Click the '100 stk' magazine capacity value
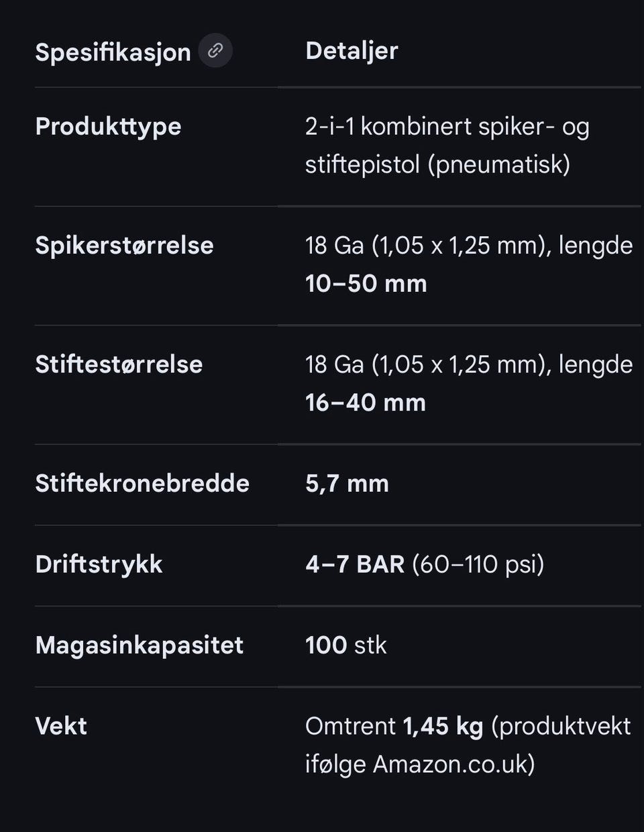Viewport: 644px width, 832px height. tap(345, 645)
